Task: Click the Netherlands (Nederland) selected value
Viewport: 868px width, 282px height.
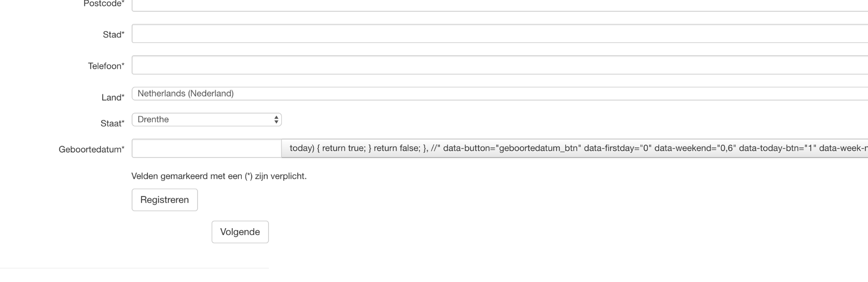Action: point(185,94)
